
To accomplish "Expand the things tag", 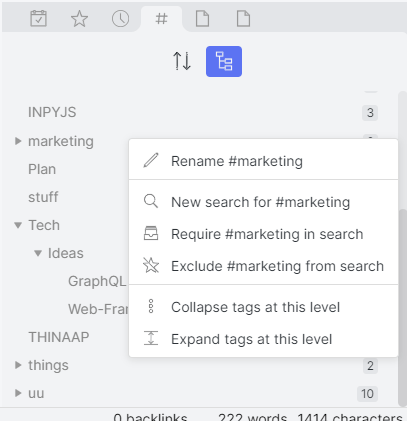I will pos(18,365).
